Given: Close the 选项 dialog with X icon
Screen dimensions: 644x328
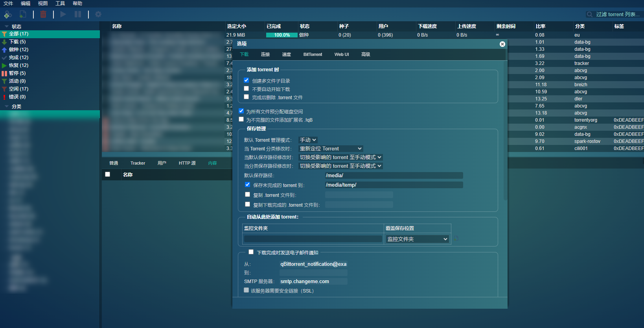Looking at the screenshot, I should click(x=502, y=44).
